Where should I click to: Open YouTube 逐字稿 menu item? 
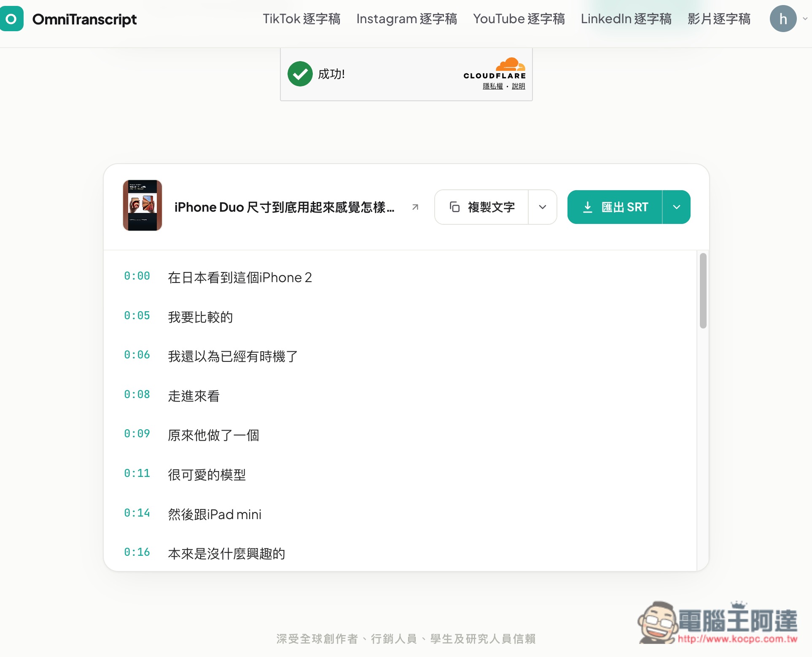click(x=519, y=19)
